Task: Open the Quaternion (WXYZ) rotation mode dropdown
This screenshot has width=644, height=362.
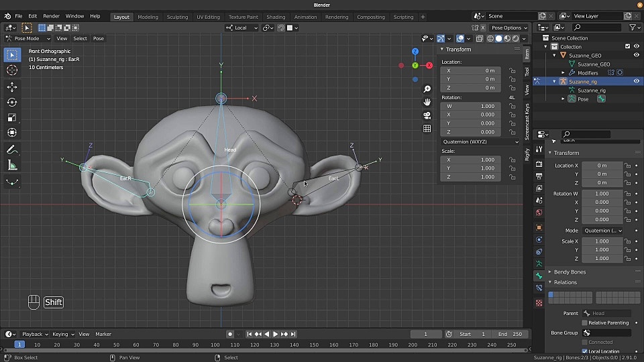Action: pyautogui.click(x=480, y=141)
